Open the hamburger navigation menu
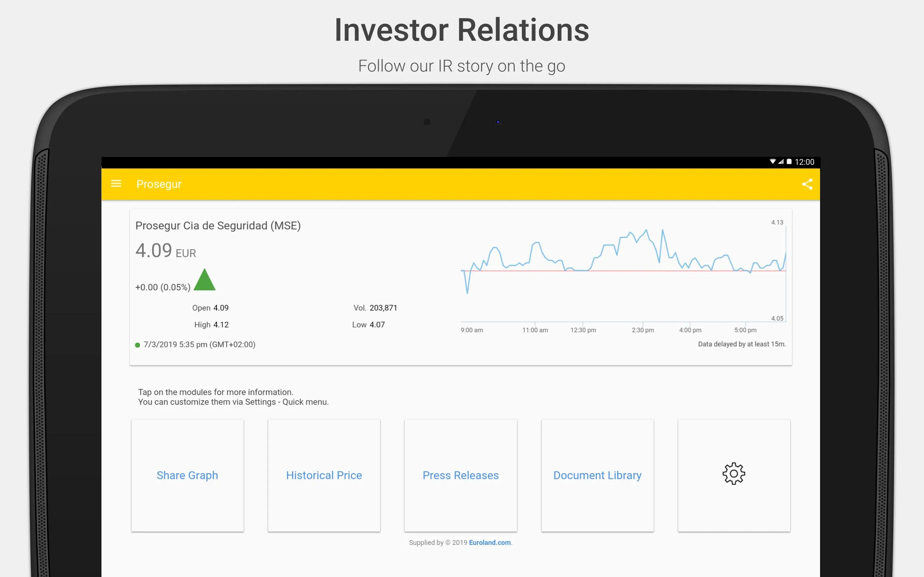The image size is (924, 577). pyautogui.click(x=116, y=184)
